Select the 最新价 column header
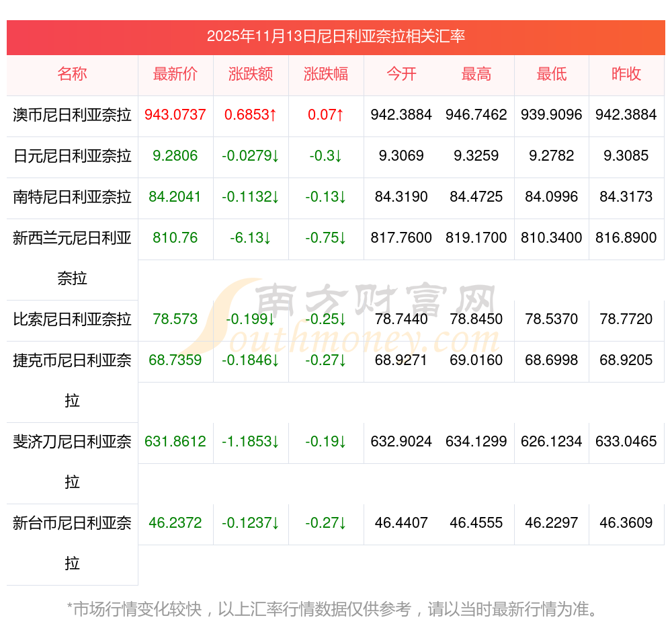Image resolution: width=672 pixels, height=630 pixels. 175,75
